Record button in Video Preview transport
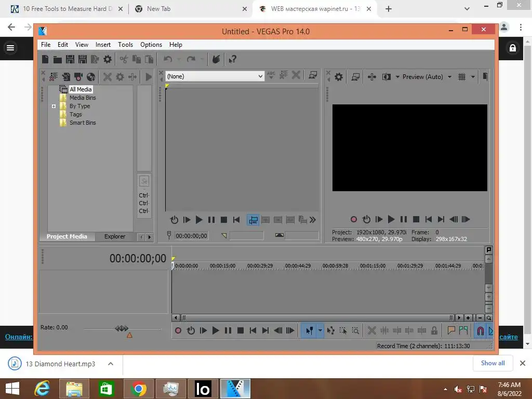532x399 pixels. point(353,220)
